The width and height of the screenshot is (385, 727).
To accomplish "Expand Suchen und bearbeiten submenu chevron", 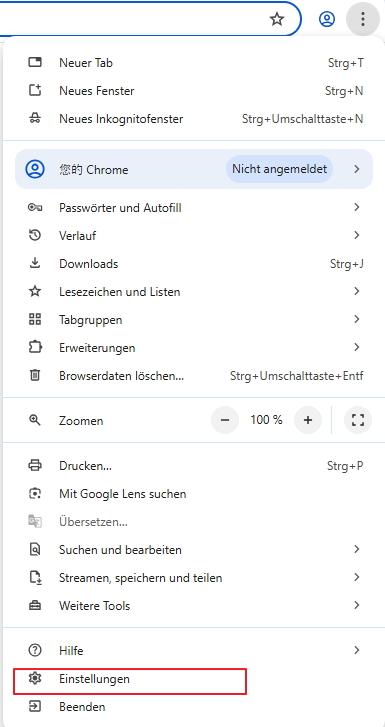I will click(357, 549).
